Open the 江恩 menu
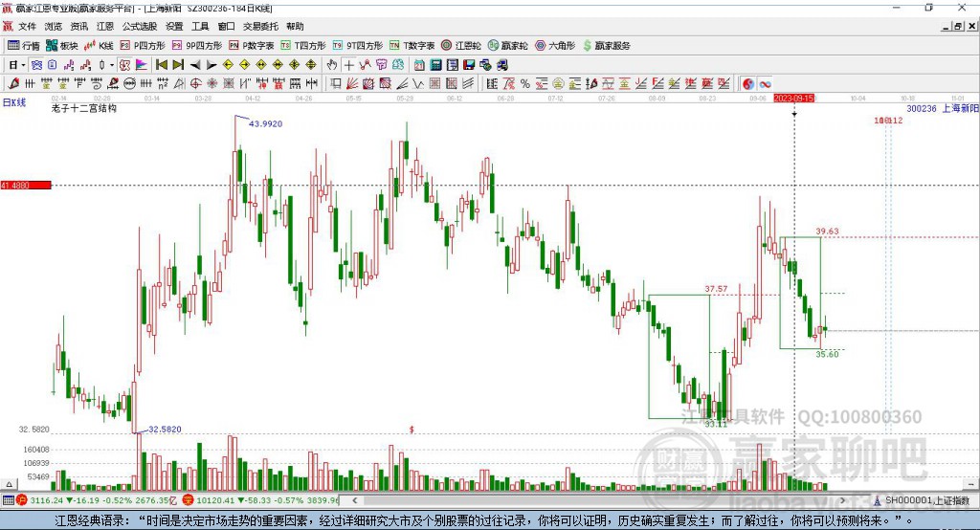980x530 pixels. point(105,26)
